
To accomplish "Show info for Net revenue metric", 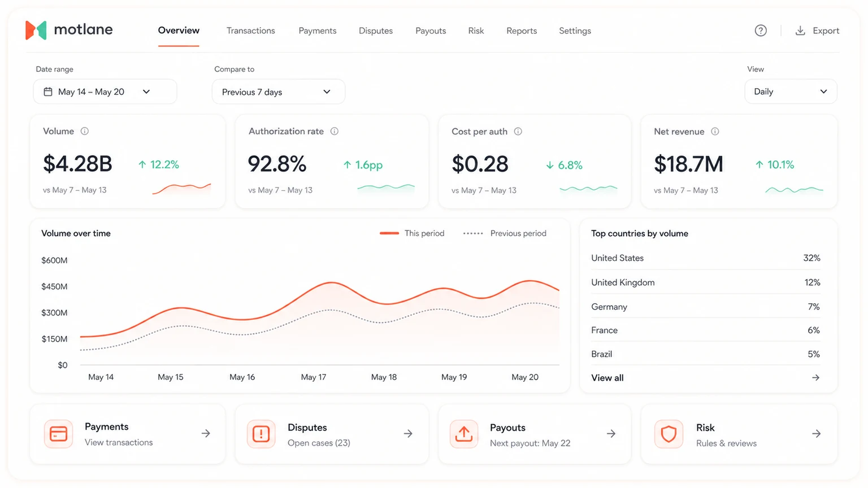I will pos(715,132).
